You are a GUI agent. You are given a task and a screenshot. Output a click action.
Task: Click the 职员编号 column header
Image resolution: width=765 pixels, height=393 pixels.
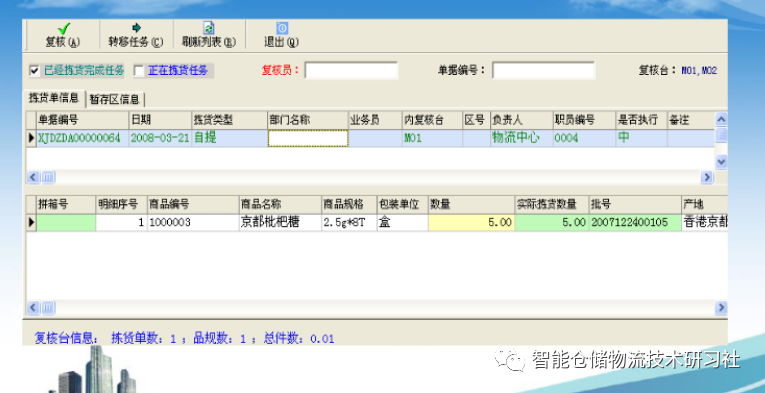[584, 120]
